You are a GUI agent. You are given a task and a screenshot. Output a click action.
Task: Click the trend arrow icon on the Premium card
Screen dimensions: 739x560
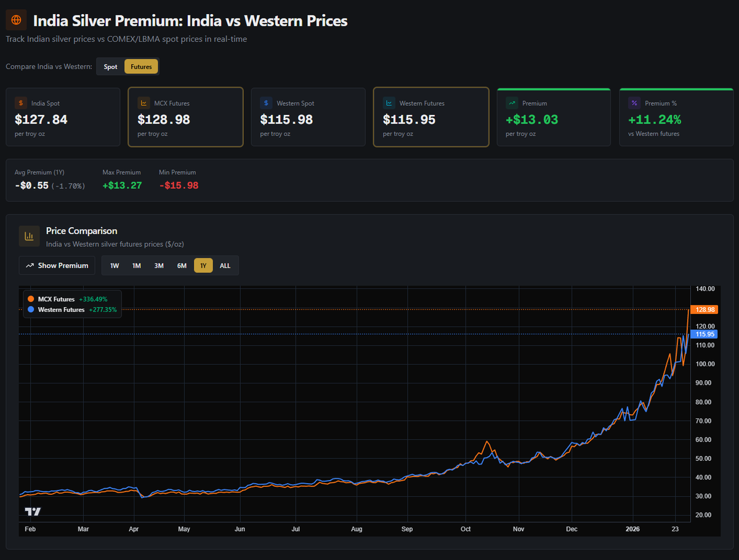[x=511, y=103]
